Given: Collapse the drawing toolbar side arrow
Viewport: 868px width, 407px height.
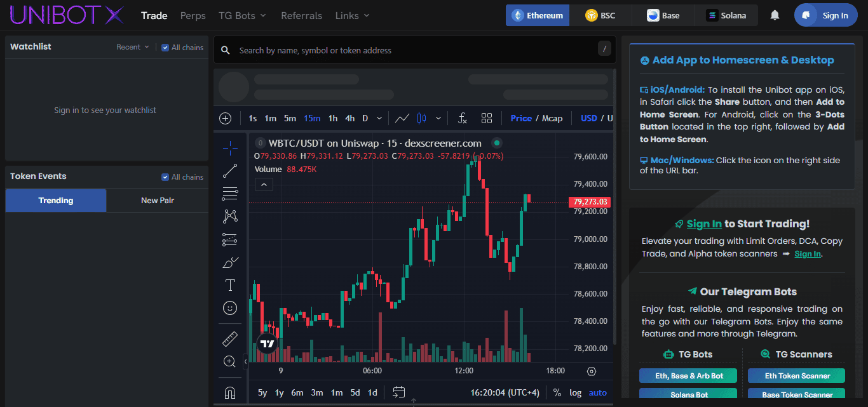Looking at the screenshot, I should (245, 361).
